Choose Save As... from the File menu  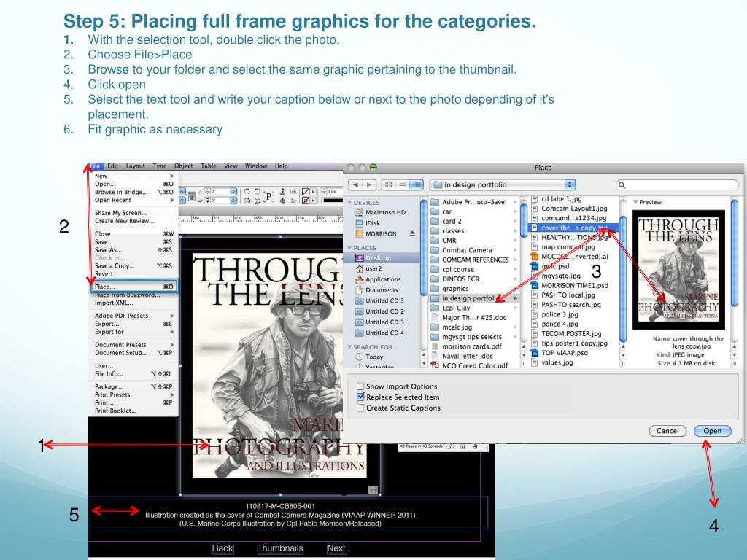pos(133,250)
